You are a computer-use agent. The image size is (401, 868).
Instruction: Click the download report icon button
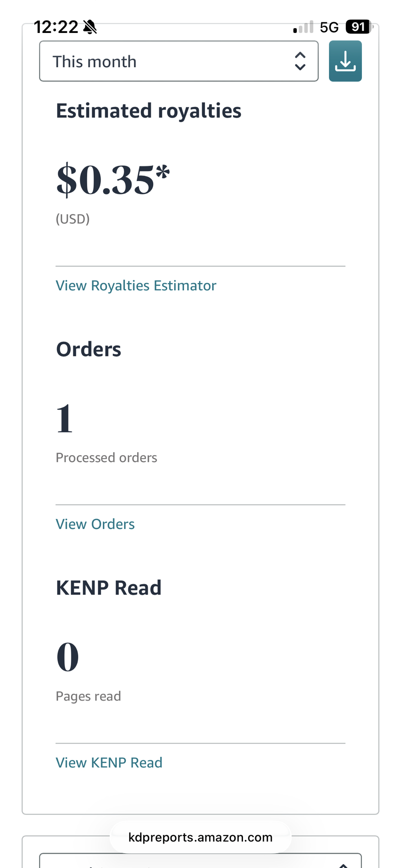pos(345,61)
